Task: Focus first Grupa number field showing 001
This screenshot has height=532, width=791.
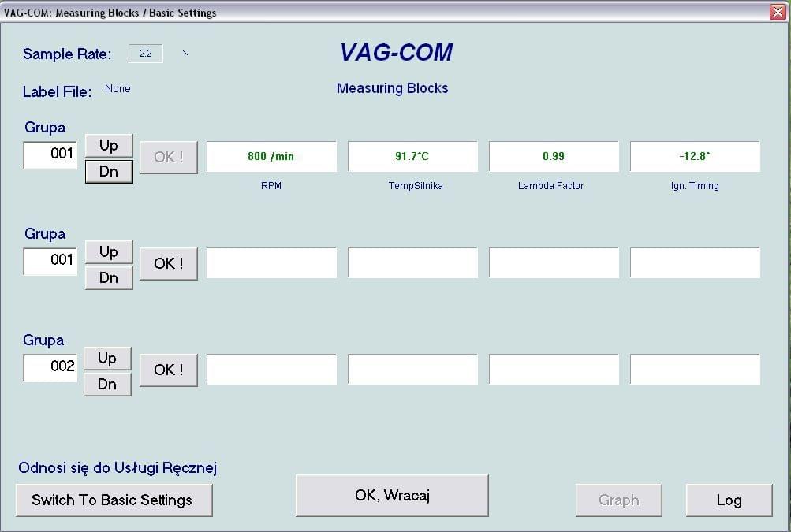Action: click(x=50, y=154)
